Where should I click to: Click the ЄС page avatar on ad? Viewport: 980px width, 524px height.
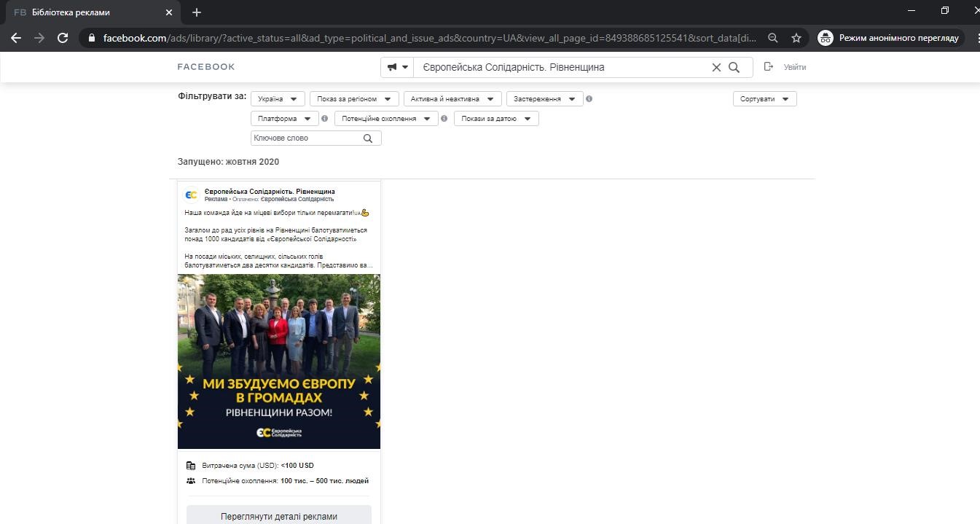pos(192,195)
